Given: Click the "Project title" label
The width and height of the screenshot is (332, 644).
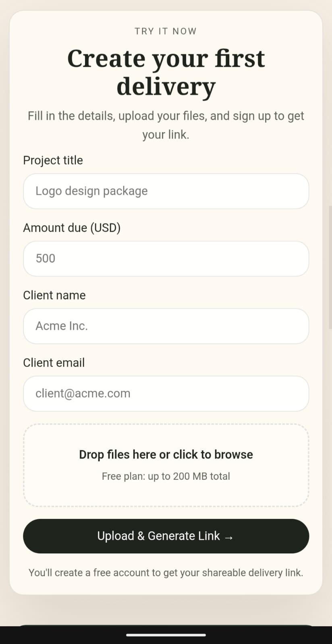Looking at the screenshot, I should coord(53,160).
